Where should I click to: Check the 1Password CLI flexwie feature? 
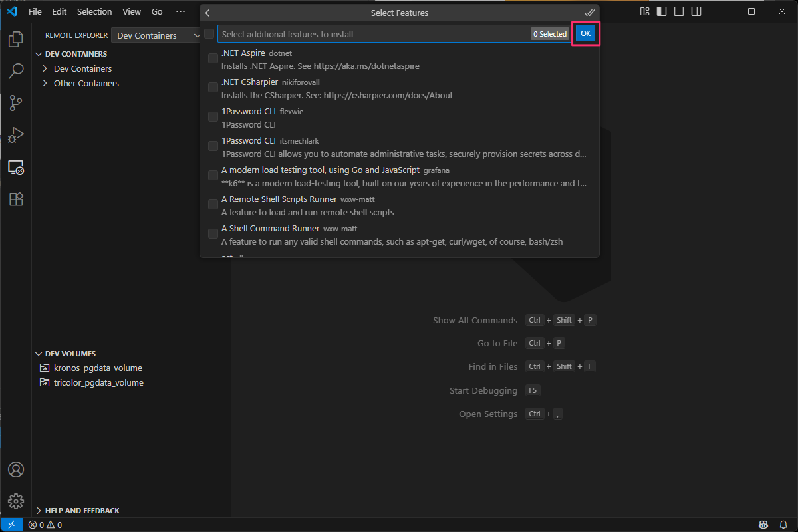click(213, 117)
